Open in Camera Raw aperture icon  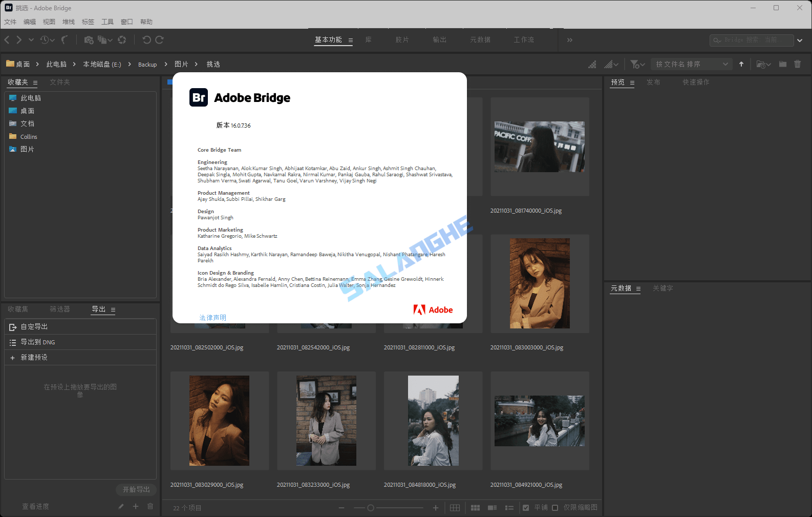click(122, 40)
